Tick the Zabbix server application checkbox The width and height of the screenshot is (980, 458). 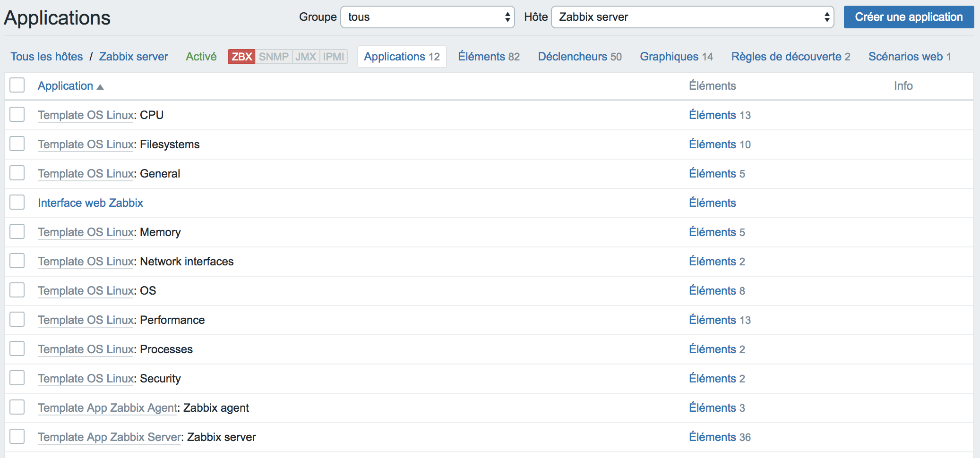(x=17, y=437)
